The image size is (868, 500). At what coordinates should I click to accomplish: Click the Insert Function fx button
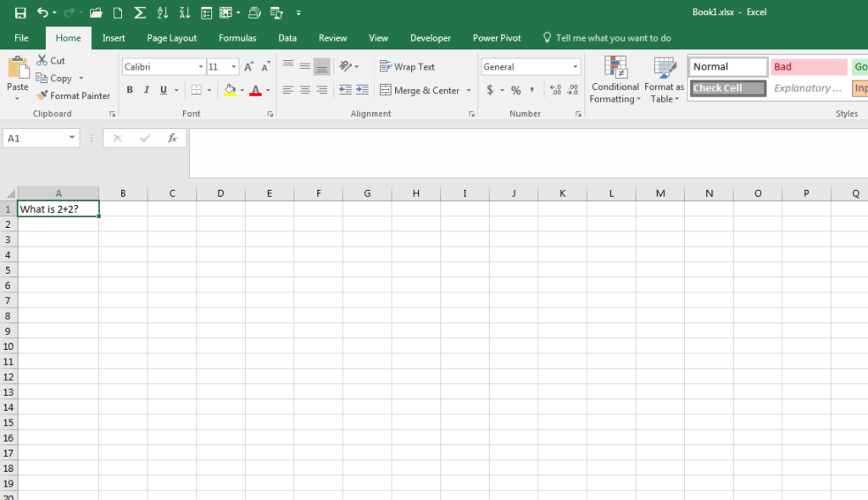click(x=172, y=138)
